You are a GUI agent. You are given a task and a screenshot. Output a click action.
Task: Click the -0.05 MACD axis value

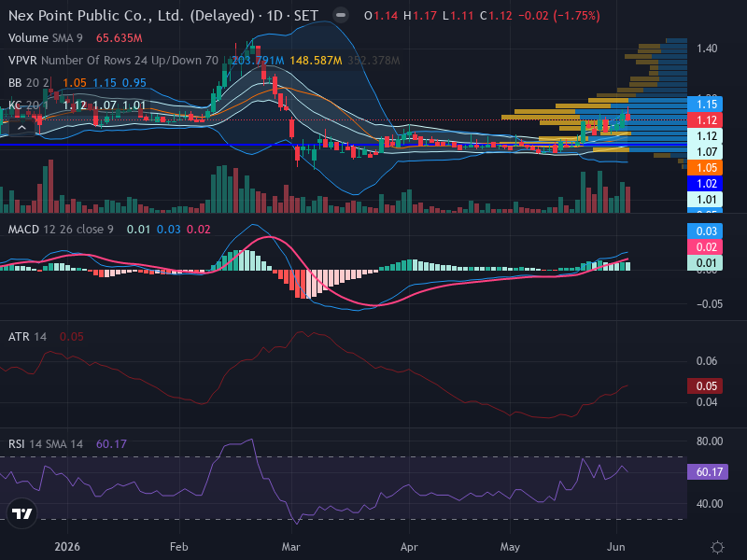point(710,304)
